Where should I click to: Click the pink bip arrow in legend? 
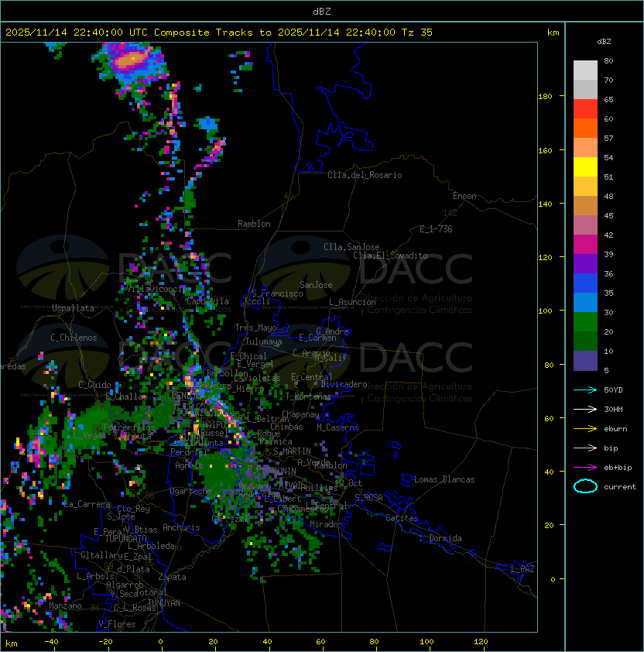point(585,448)
